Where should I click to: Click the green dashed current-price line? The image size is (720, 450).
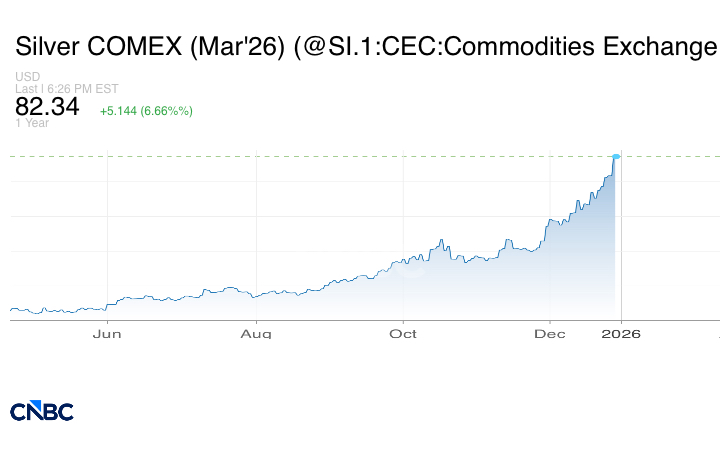[x=300, y=156]
